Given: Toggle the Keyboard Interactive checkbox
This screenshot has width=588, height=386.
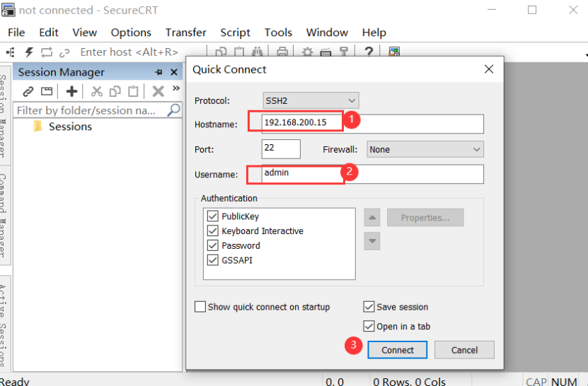Looking at the screenshot, I should [212, 231].
